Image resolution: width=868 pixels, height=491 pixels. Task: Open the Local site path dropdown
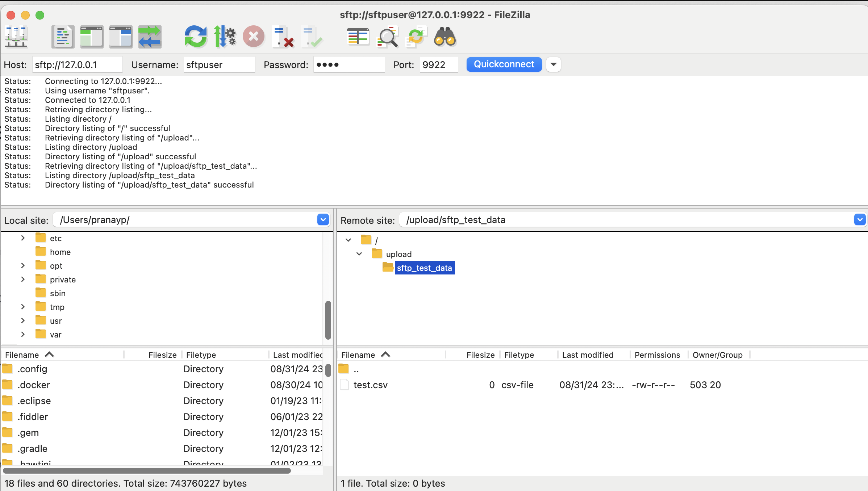tap(323, 219)
